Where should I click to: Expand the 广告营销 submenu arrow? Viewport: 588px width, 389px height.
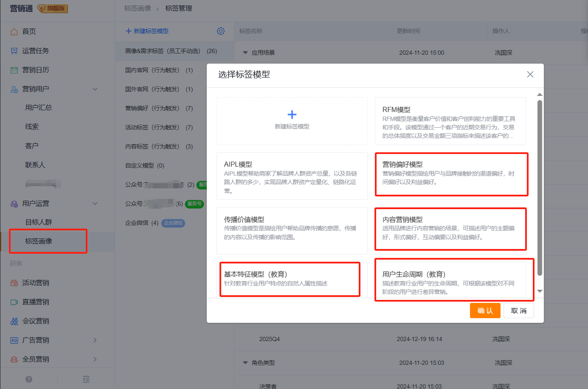(x=95, y=340)
